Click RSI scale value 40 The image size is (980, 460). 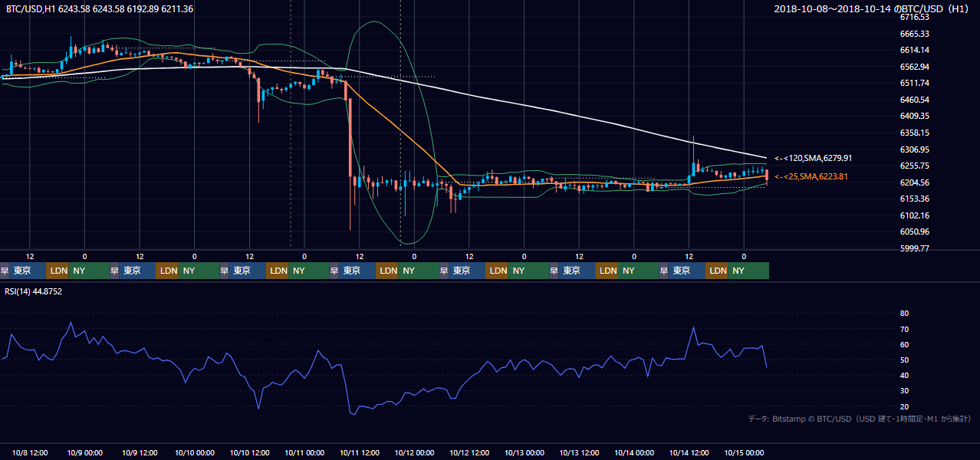click(x=904, y=376)
